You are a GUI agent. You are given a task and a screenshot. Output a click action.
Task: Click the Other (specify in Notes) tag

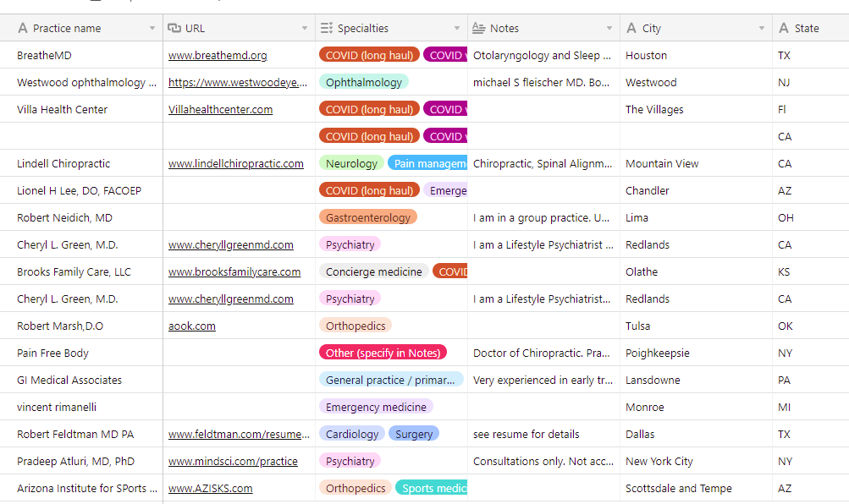(x=383, y=353)
